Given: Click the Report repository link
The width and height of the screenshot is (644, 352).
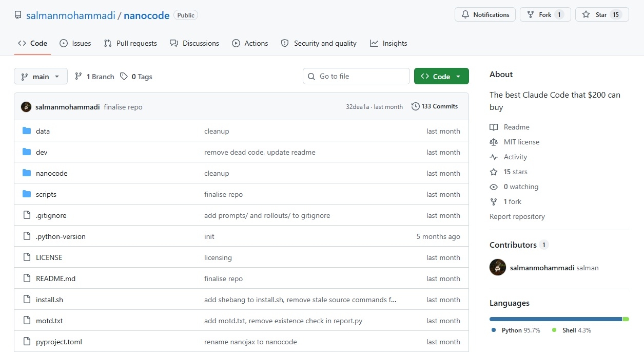Looking at the screenshot, I should (517, 216).
